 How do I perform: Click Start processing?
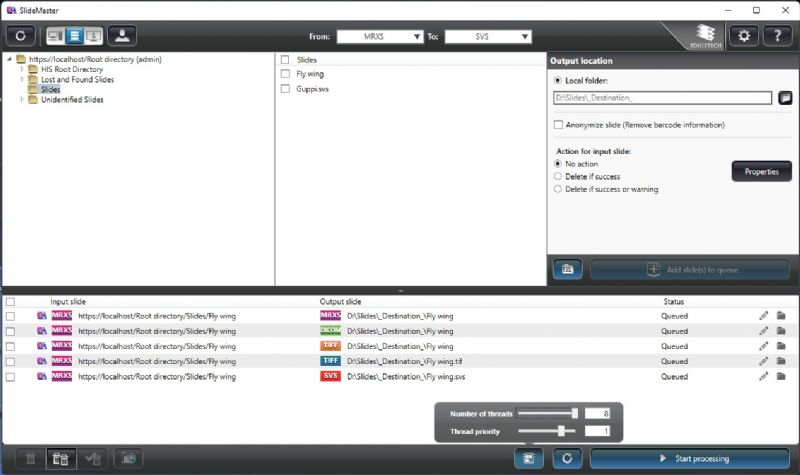tap(690, 459)
